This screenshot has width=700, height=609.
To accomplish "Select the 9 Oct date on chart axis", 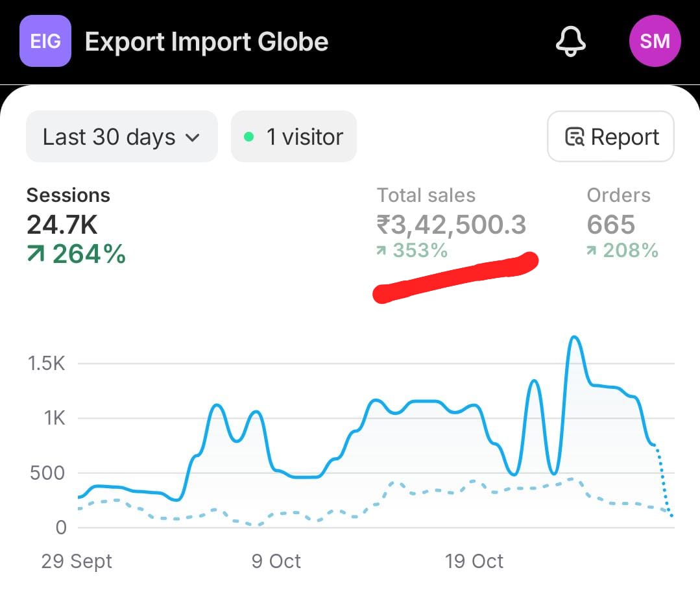I will pyautogui.click(x=276, y=561).
